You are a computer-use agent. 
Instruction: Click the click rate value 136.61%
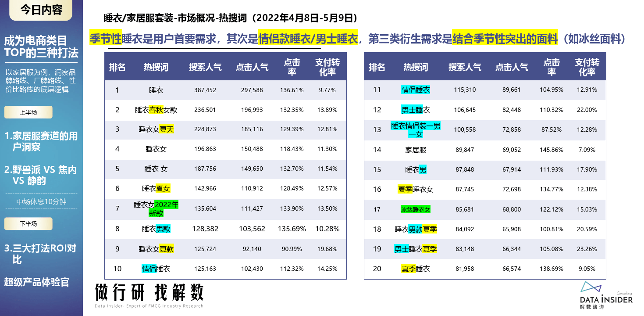(292, 90)
